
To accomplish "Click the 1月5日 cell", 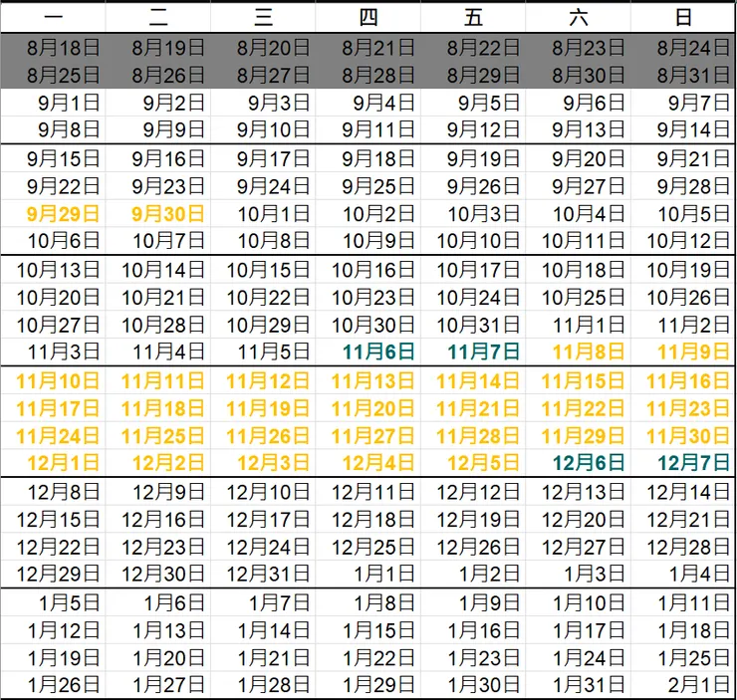I will (x=53, y=603).
